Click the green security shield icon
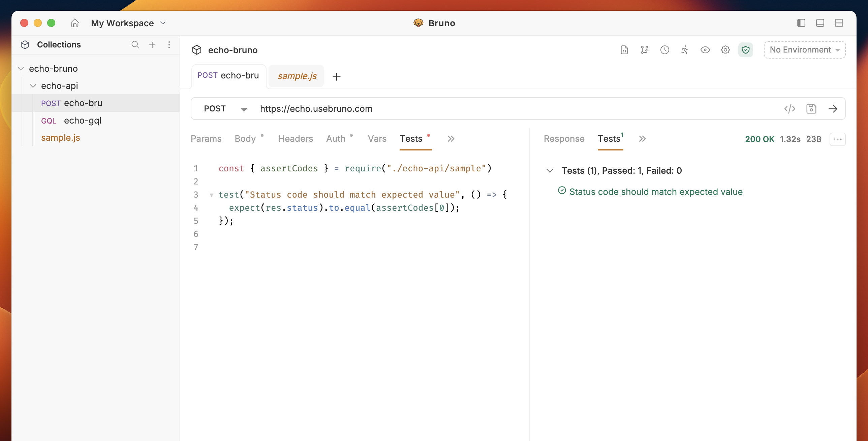 pos(746,50)
